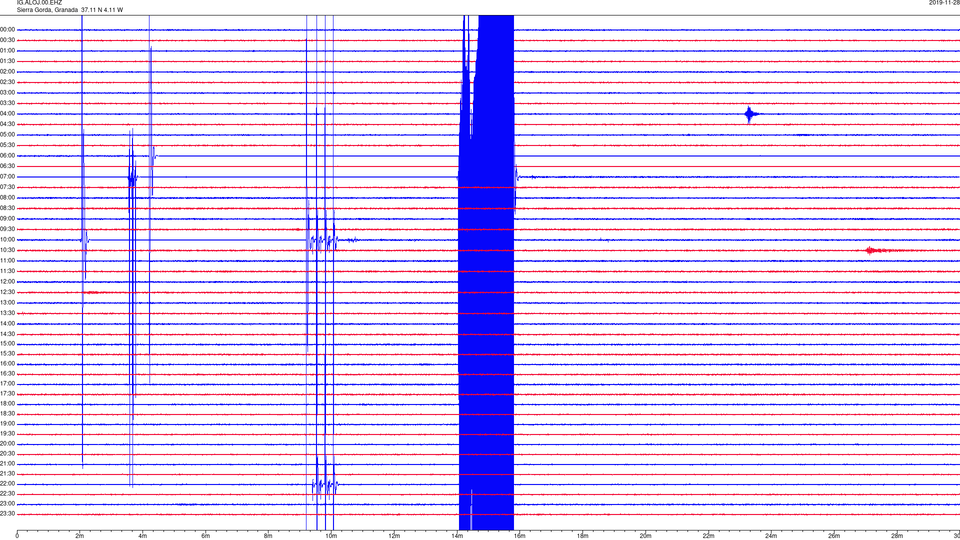Screen dimensions: 960x540
Task: Click the 2m tick label on time axis
Action: pos(80,536)
